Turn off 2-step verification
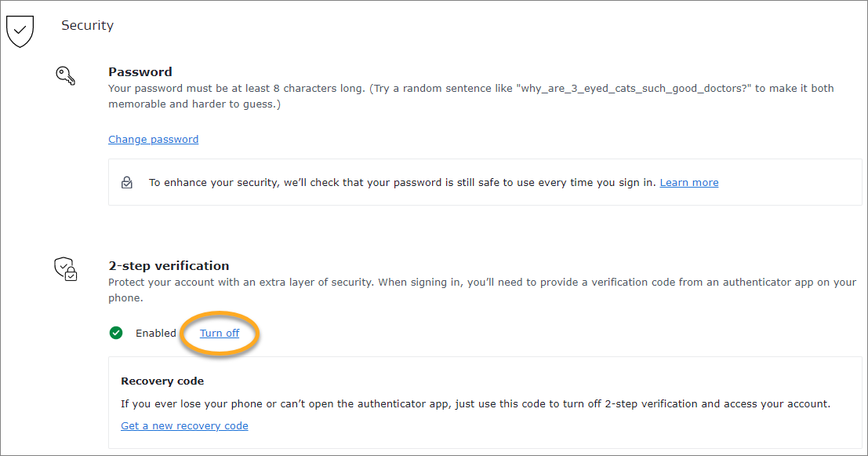Screen dimensions: 868x456 click(220, 334)
